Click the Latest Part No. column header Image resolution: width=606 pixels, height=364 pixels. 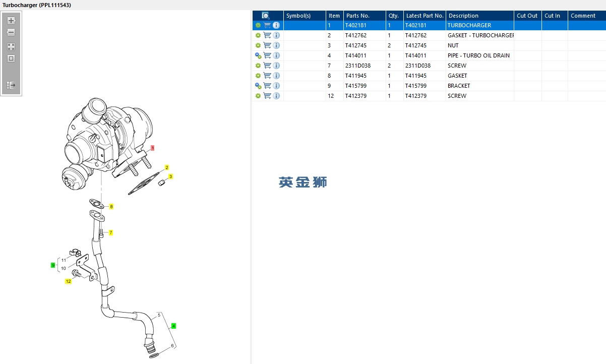coord(425,16)
